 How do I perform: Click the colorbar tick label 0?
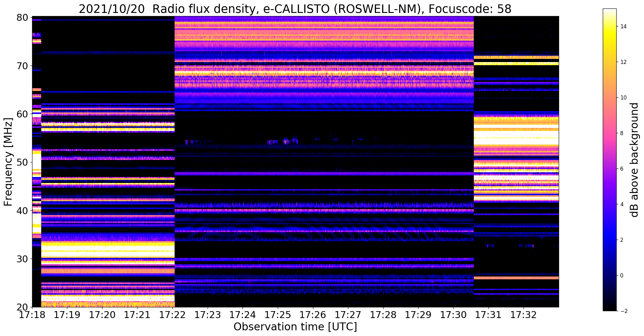click(621, 276)
